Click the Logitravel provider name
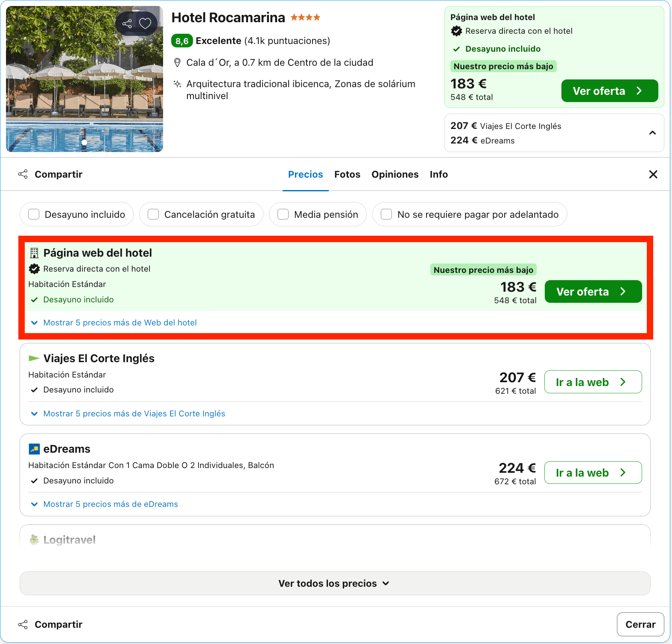The image size is (672, 644). click(70, 540)
